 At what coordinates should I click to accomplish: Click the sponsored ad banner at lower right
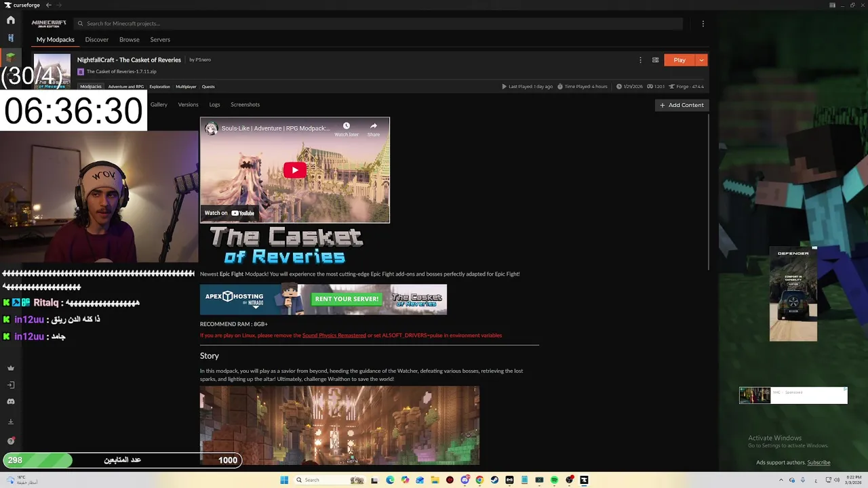point(793,395)
